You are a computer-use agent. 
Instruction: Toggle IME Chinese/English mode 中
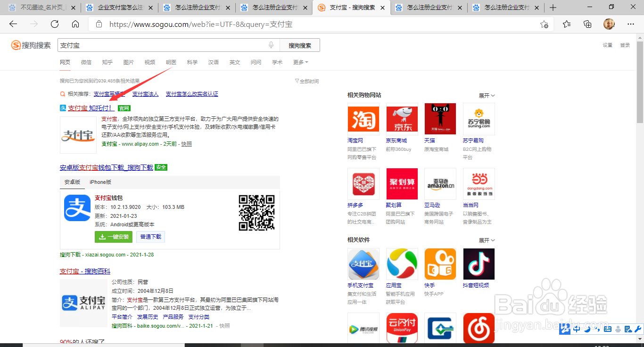tap(576, 329)
